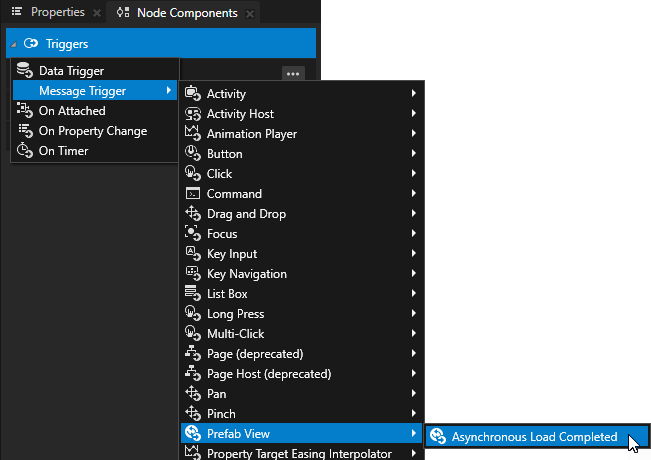The height and width of the screenshot is (460, 651).
Task: Click the Animation Player icon
Action: (x=193, y=134)
